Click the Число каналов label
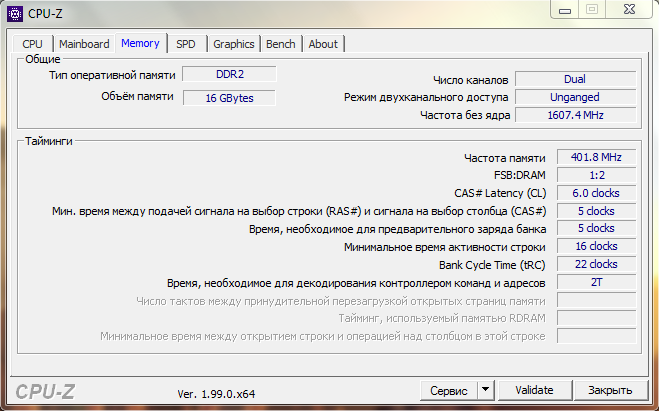The height and width of the screenshot is (411, 659). coord(471,80)
